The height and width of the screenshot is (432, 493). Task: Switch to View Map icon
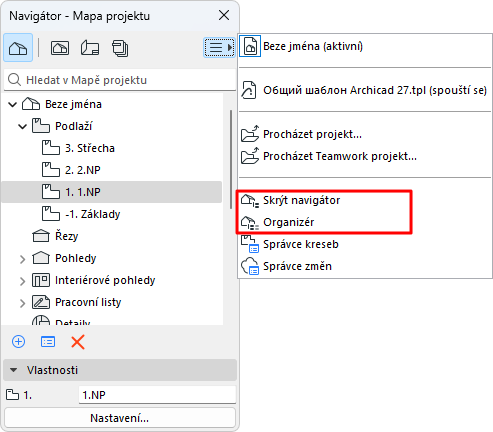pyautogui.click(x=60, y=48)
